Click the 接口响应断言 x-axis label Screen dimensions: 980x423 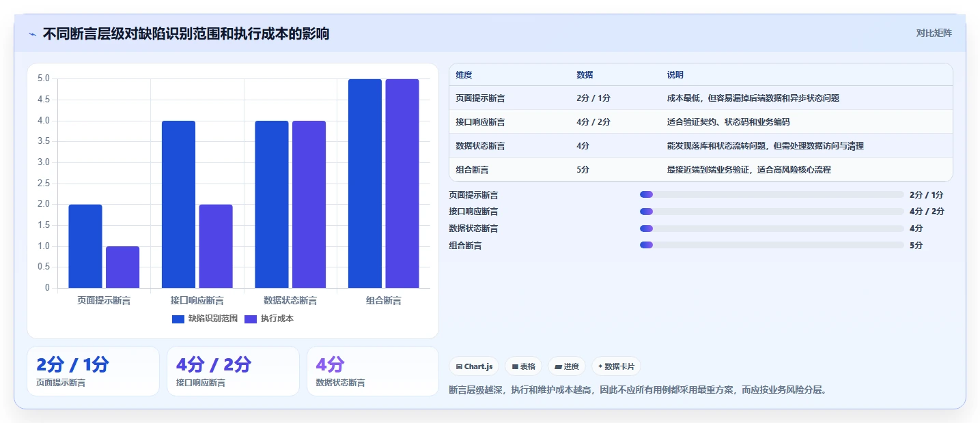click(x=197, y=300)
